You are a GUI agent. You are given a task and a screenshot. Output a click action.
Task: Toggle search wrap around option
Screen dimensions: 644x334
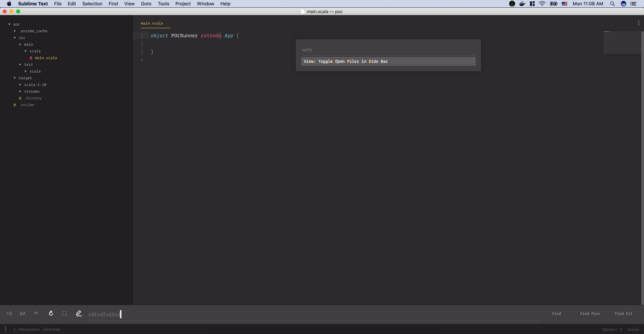tap(51, 314)
